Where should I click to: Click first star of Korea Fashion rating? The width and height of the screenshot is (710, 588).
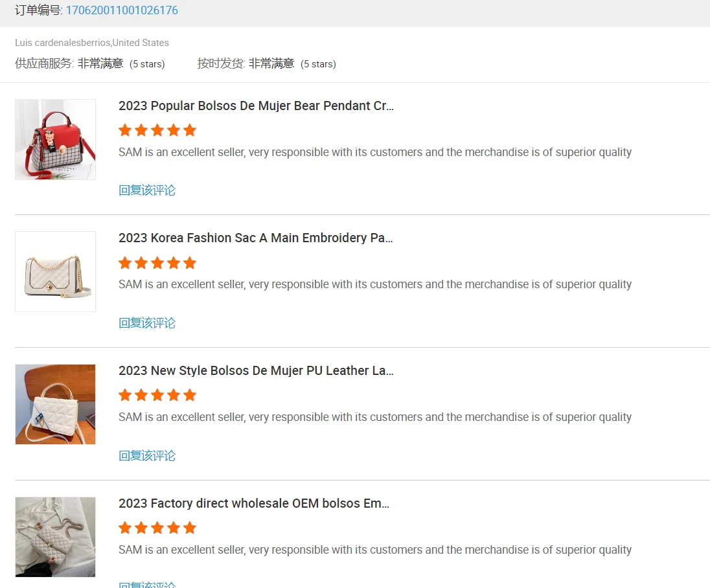click(125, 263)
